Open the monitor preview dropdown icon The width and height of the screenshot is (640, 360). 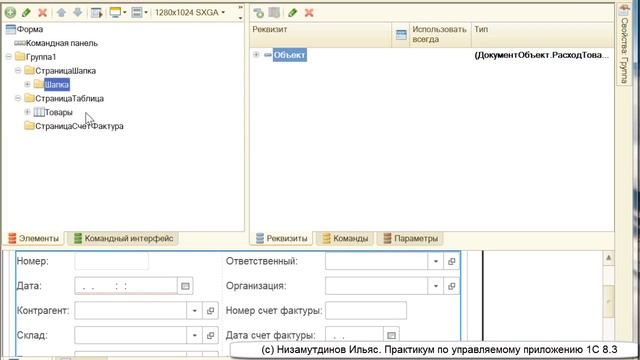(118, 13)
